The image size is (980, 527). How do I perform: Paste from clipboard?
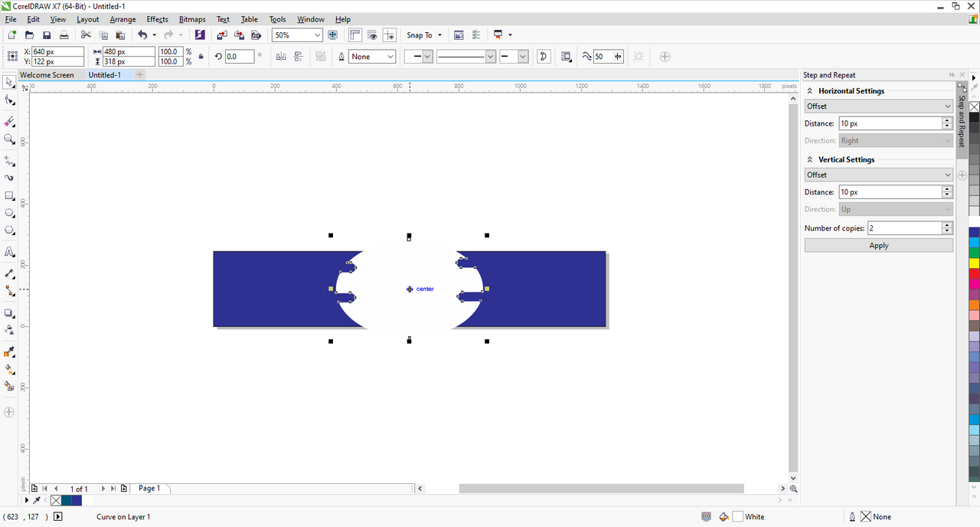click(120, 35)
